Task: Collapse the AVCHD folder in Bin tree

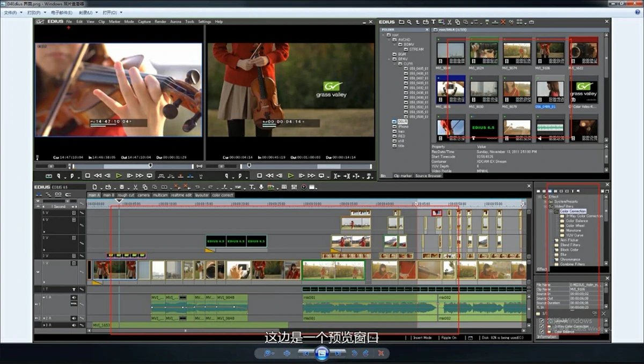Action: tap(389, 40)
